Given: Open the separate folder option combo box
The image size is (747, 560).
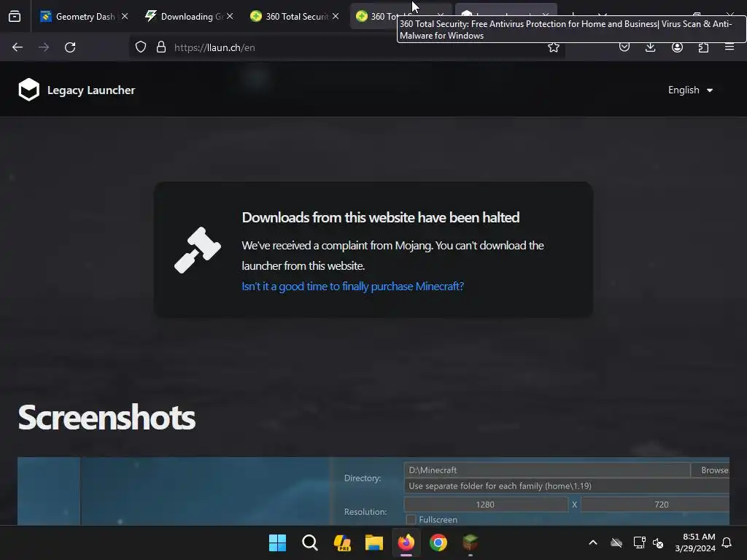Looking at the screenshot, I should point(566,486).
